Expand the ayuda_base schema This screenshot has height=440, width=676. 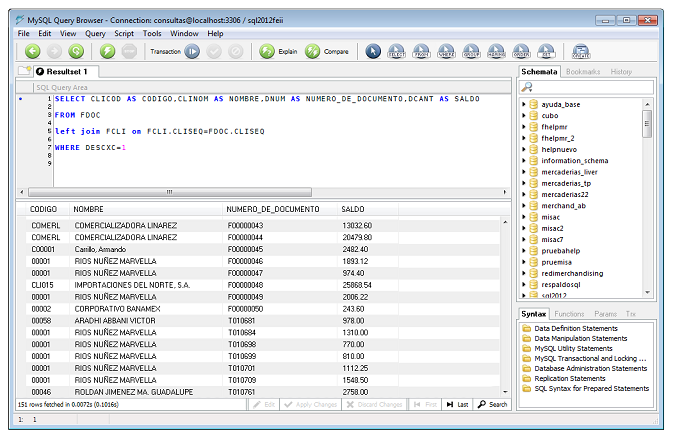coord(524,104)
